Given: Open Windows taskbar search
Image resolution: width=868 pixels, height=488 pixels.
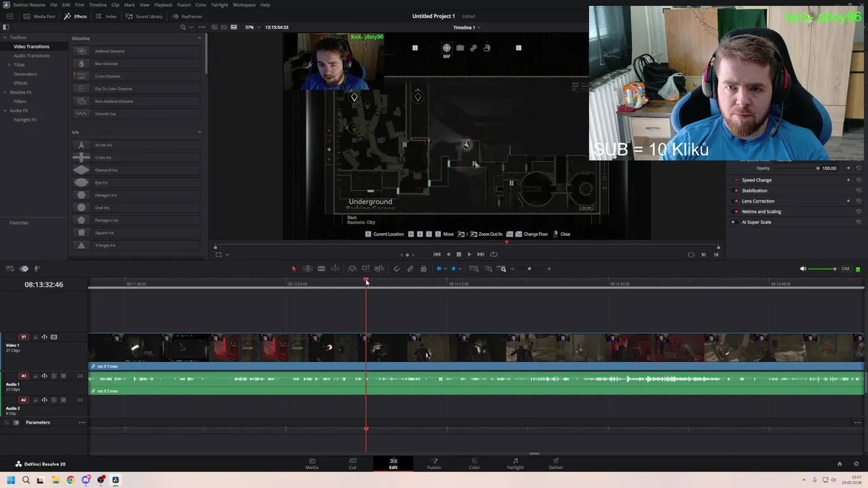Looking at the screenshot, I should click(26, 480).
